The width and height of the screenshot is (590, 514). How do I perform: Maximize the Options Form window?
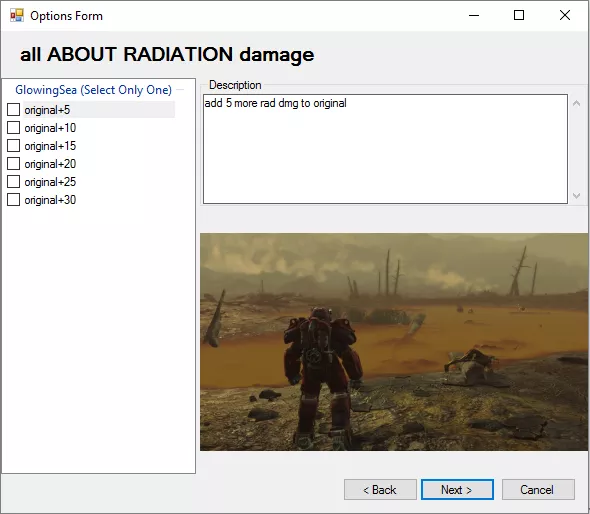[519, 15]
